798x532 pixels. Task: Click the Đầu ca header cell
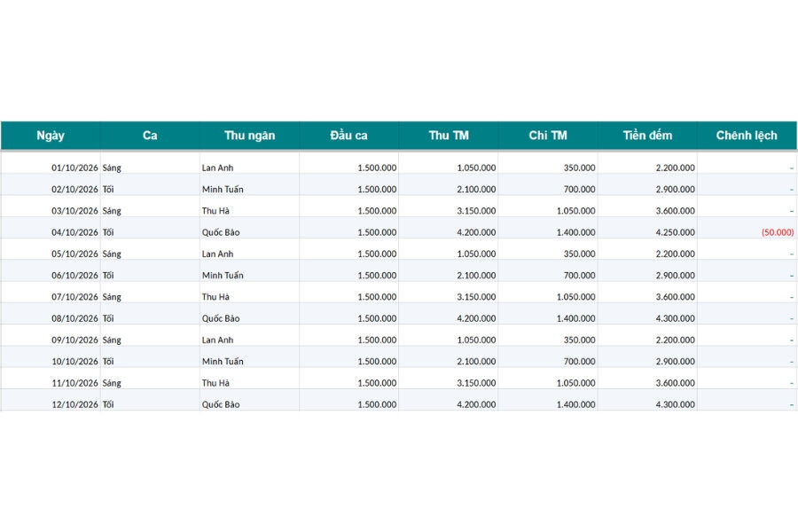(x=348, y=136)
